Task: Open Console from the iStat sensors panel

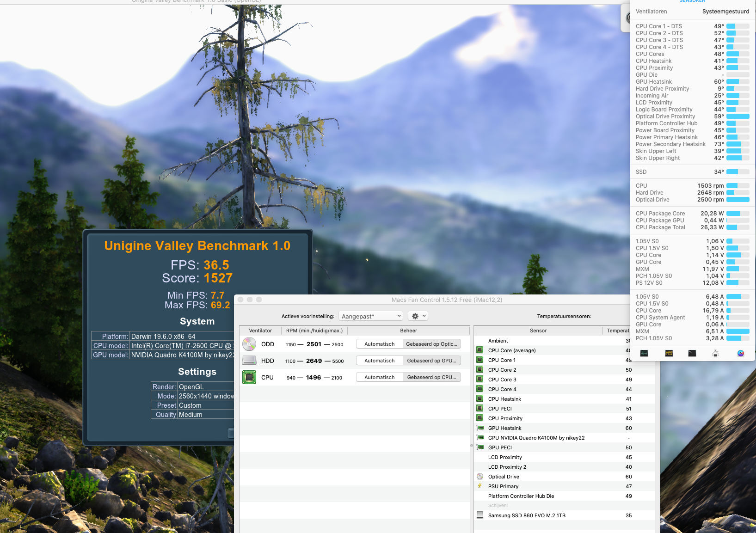Action: click(x=669, y=353)
